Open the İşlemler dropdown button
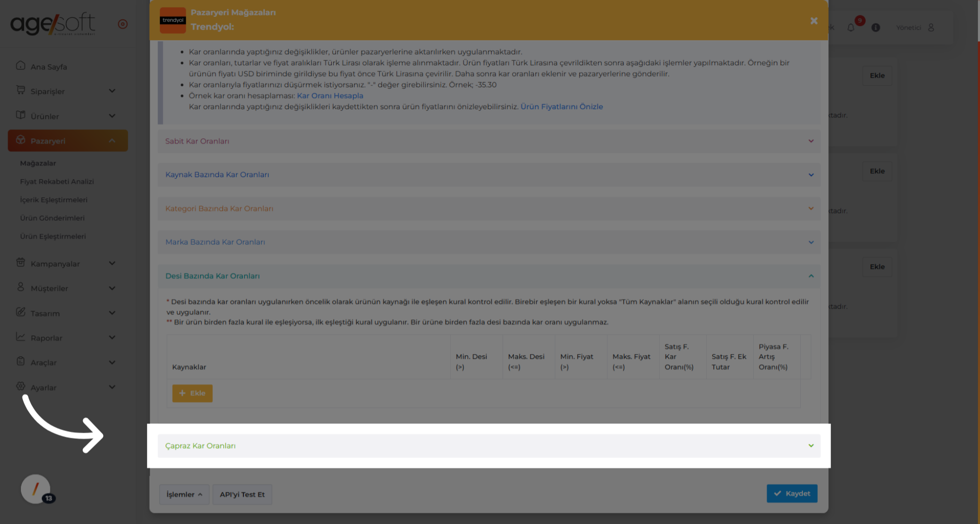The image size is (980, 524). [184, 494]
